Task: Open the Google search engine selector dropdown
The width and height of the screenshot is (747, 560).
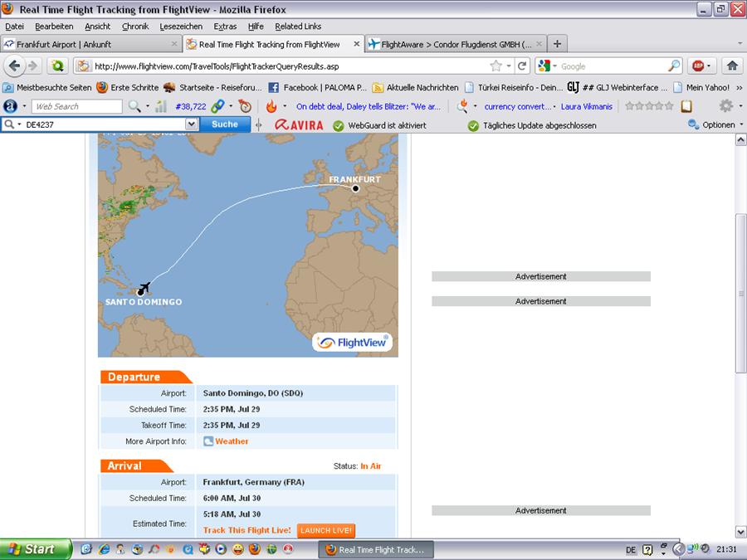Action: click(554, 66)
